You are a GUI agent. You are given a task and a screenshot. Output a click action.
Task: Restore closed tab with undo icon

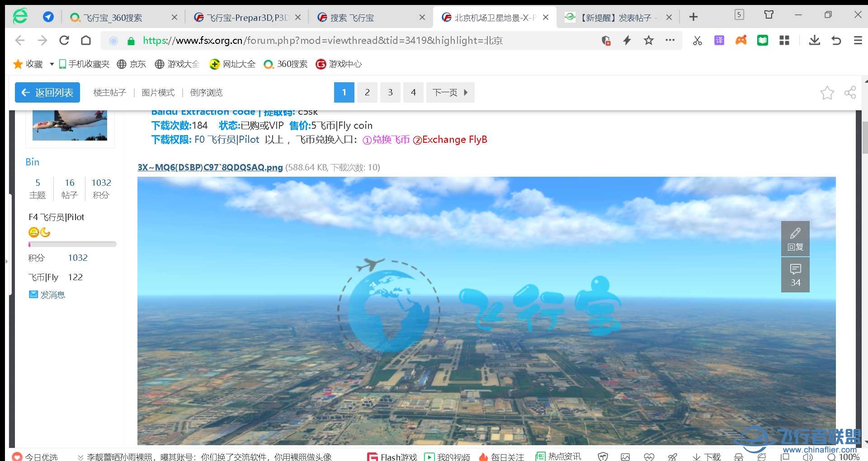[836, 41]
